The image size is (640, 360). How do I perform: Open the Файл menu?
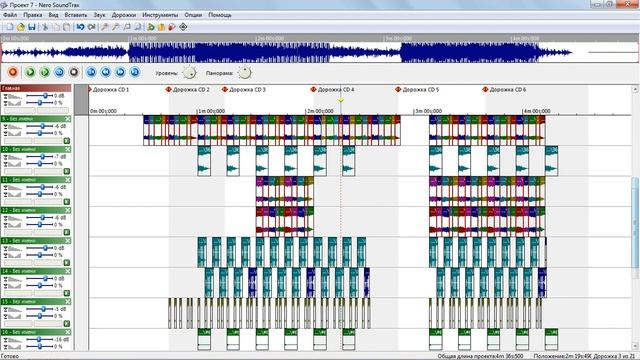coord(10,15)
